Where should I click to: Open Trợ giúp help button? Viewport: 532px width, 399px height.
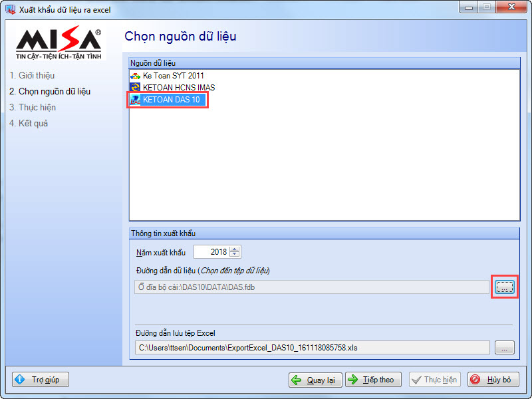[41, 379]
